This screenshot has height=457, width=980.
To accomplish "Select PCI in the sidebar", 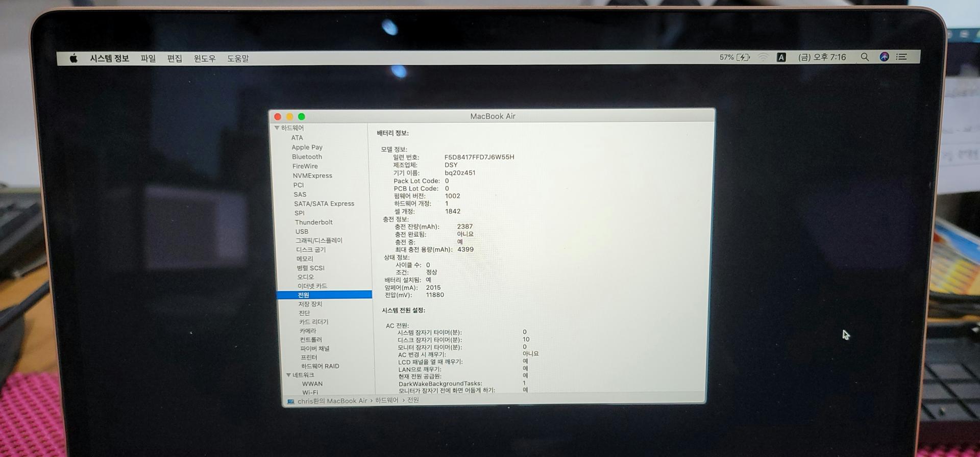I will coord(299,185).
